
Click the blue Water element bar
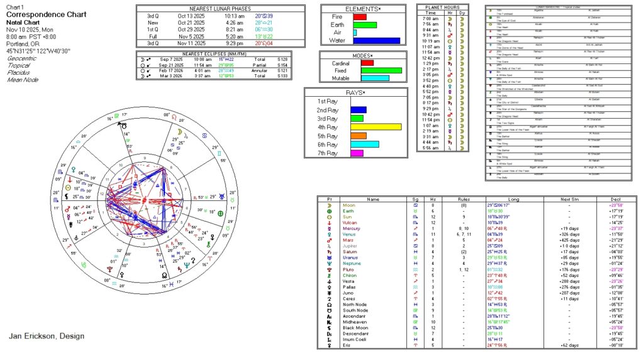click(x=376, y=41)
